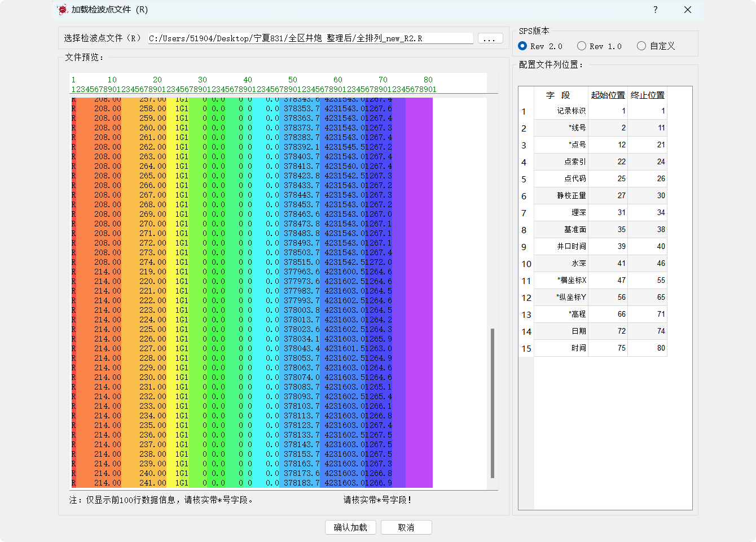Click the receiver file path input field
This screenshot has width=756, height=542.
point(310,38)
